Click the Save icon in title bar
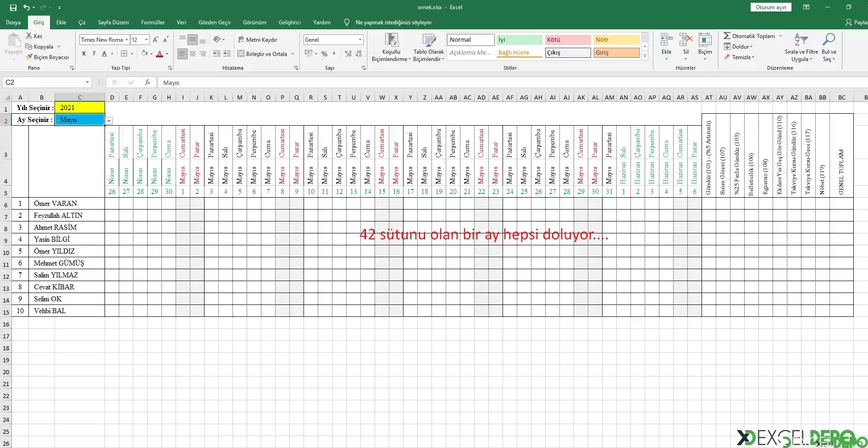The height and width of the screenshot is (448, 868). (13, 7)
